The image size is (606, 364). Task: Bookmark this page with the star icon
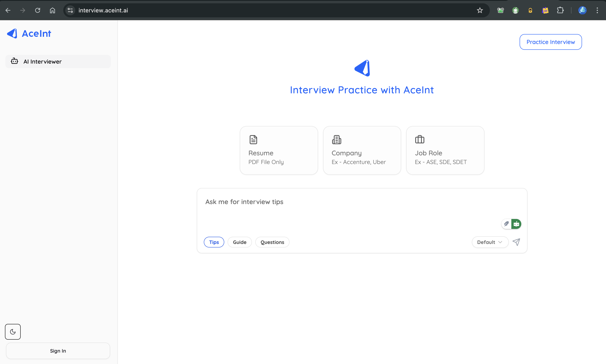click(480, 10)
